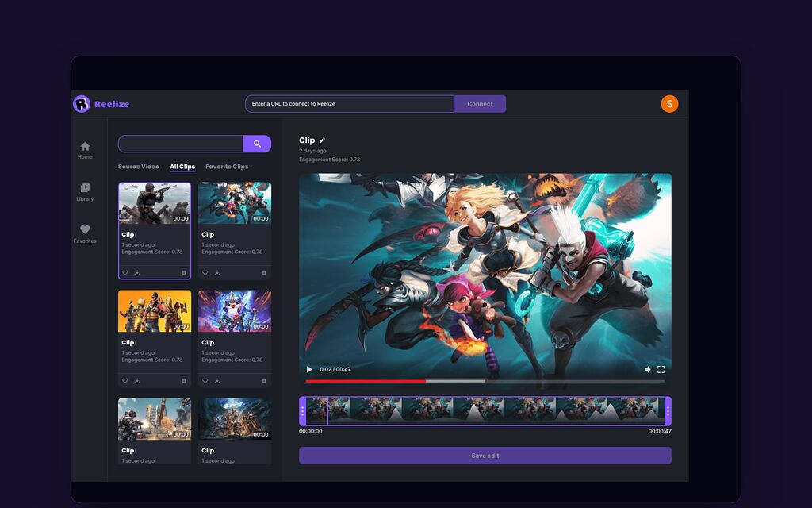Download the teal fantasy-characters clip card
This screenshot has width=812, height=508.
pyautogui.click(x=217, y=273)
